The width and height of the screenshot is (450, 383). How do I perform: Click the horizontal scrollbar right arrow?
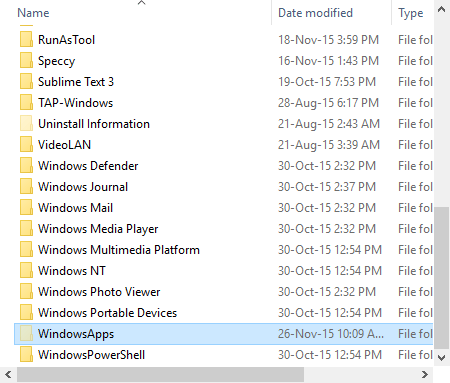(x=424, y=375)
